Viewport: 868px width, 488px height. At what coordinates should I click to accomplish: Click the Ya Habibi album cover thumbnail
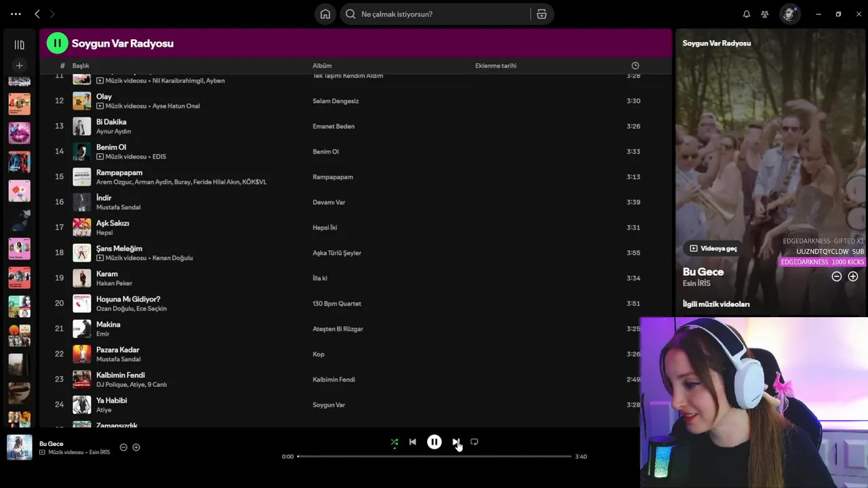[82, 405]
